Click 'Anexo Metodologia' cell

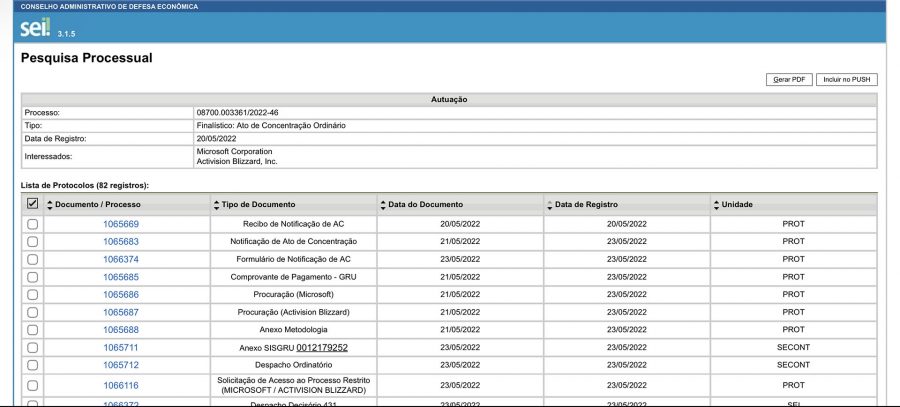(x=293, y=330)
